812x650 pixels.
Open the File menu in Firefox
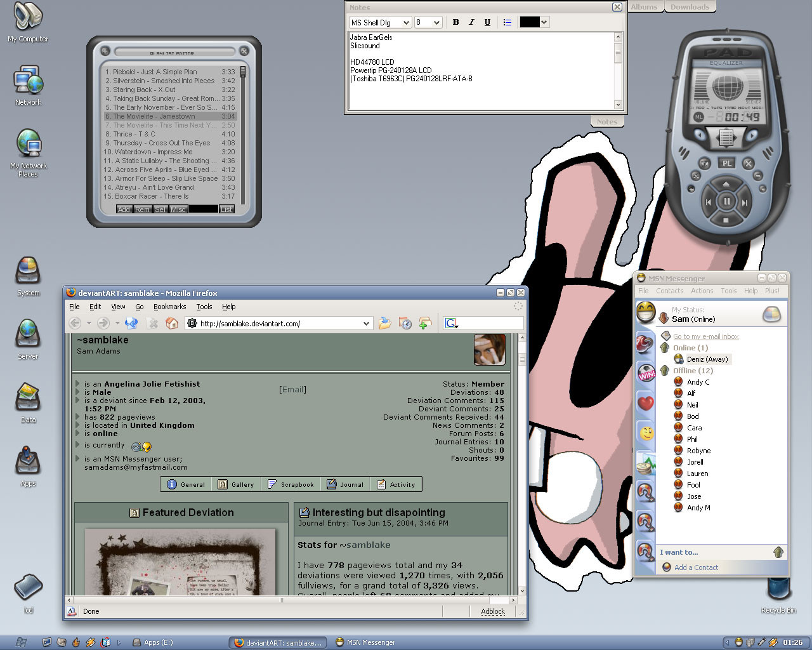pyautogui.click(x=74, y=307)
